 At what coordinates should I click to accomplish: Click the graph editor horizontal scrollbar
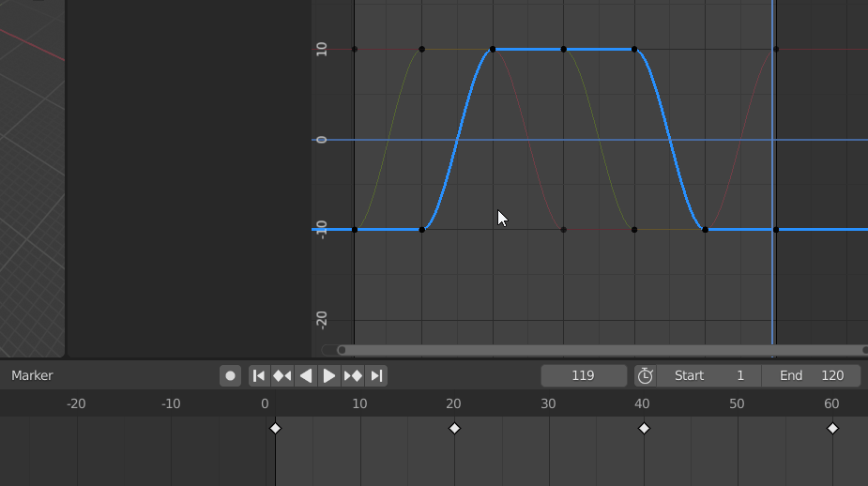point(603,350)
